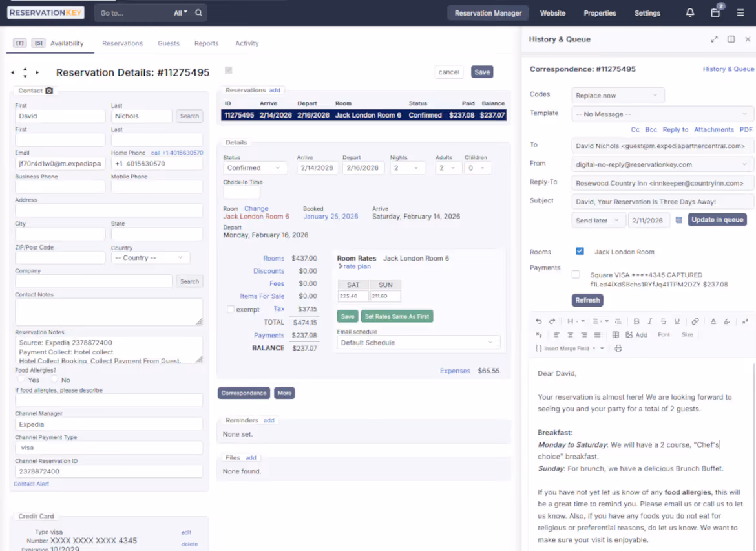Select the bold formatting icon in email editor
This screenshot has width=756, height=551.
point(636,321)
